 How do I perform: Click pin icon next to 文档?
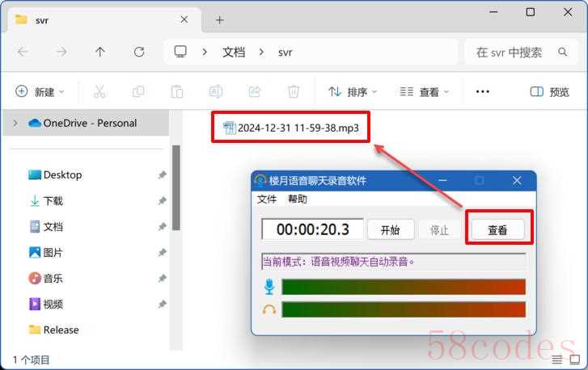coord(162,226)
